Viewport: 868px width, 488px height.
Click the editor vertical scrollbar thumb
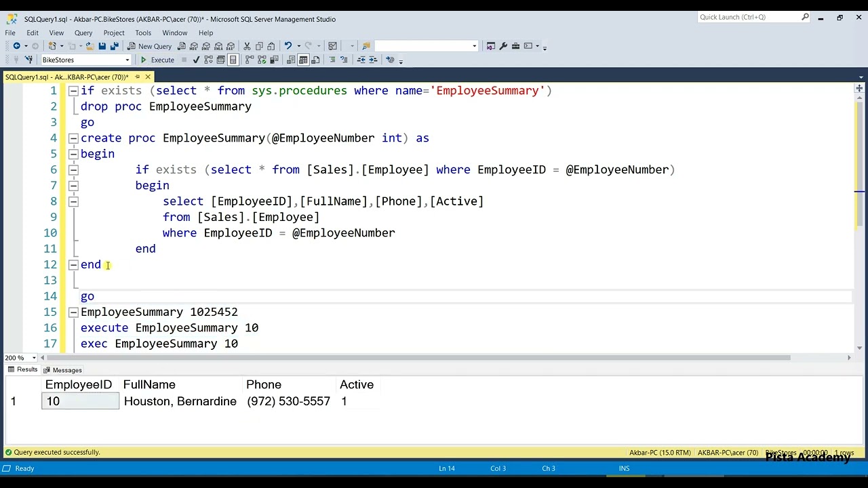859,163
